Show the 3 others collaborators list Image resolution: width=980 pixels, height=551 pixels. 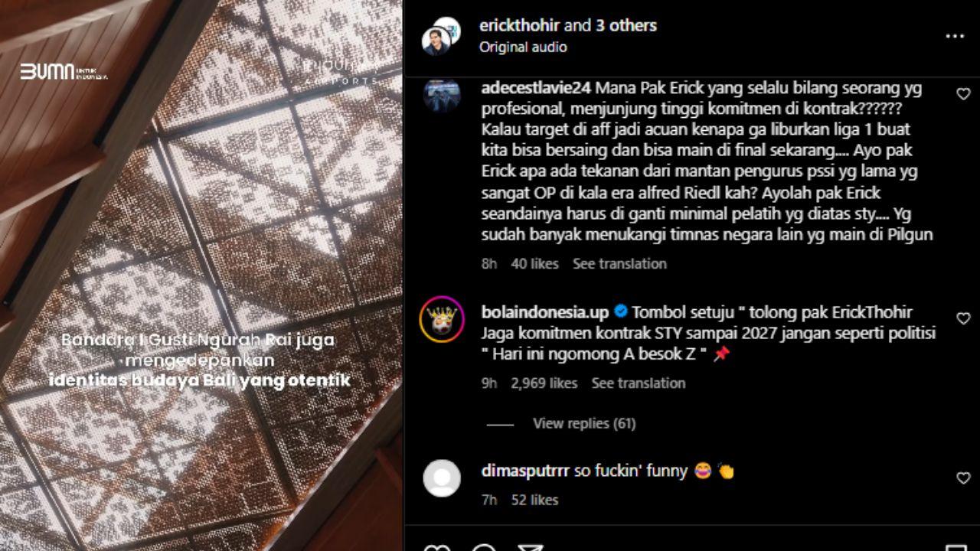pos(626,25)
